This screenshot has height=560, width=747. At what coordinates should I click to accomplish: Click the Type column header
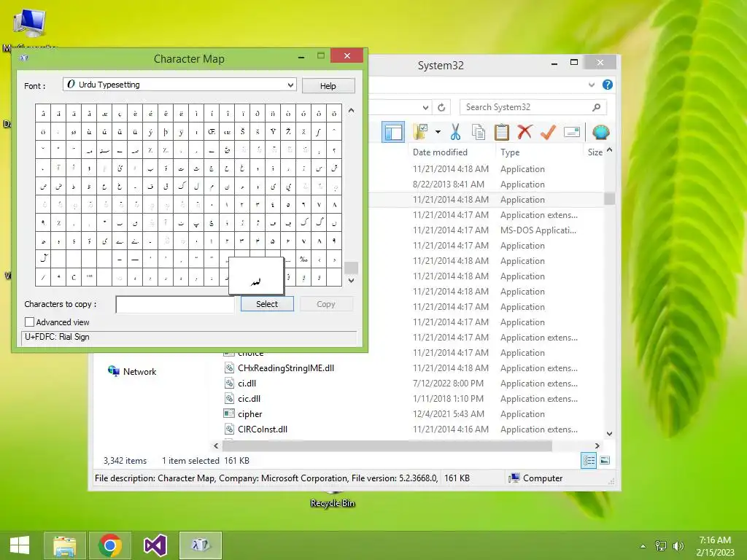pyautogui.click(x=510, y=152)
